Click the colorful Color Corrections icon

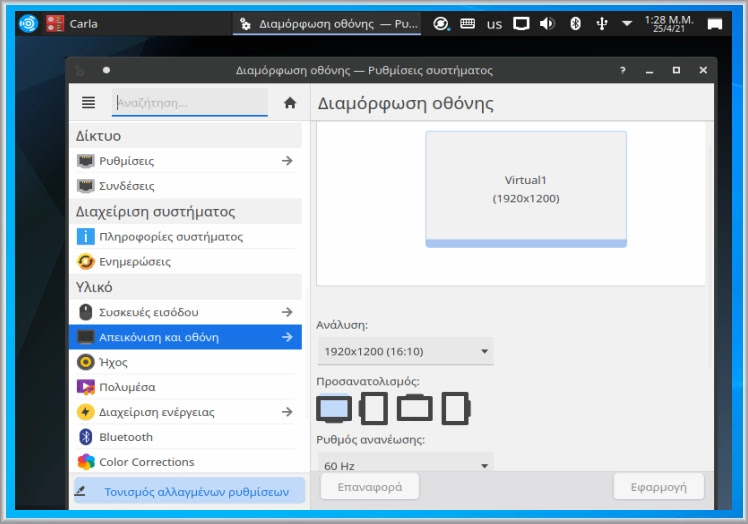pyautogui.click(x=85, y=462)
